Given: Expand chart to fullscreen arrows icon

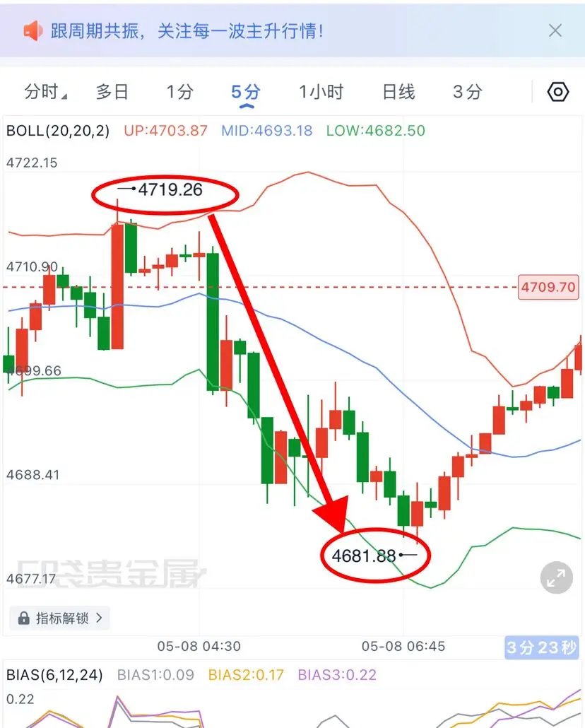Looking at the screenshot, I should click(556, 577).
